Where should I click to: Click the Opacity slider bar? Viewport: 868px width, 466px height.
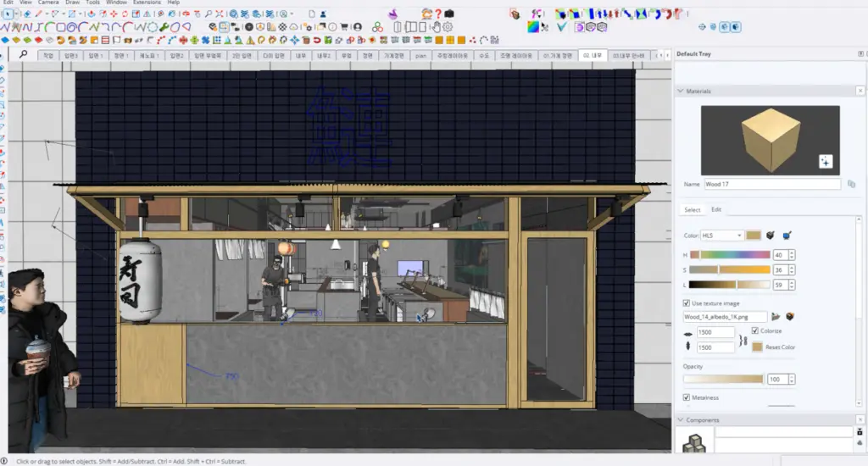[723, 379]
